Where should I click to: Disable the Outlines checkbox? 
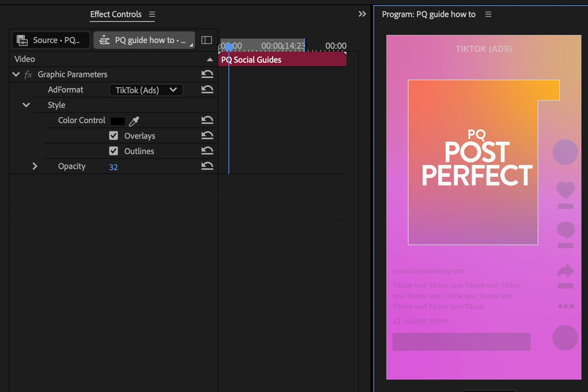click(114, 151)
